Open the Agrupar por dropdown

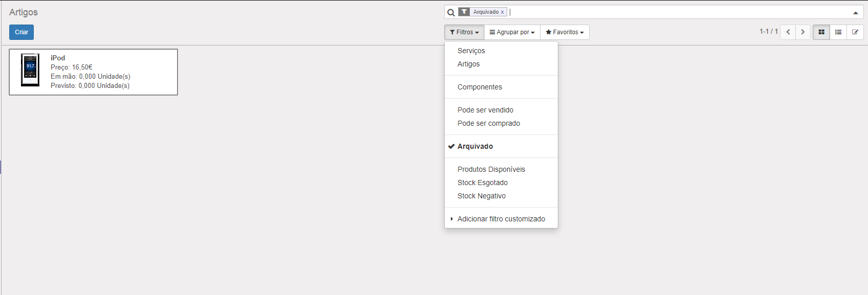coord(512,32)
